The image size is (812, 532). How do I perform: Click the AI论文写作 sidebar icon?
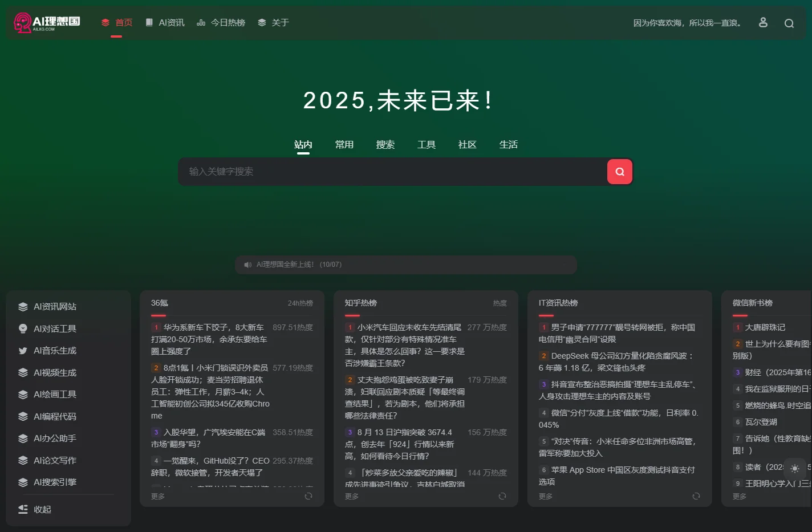tap(23, 460)
